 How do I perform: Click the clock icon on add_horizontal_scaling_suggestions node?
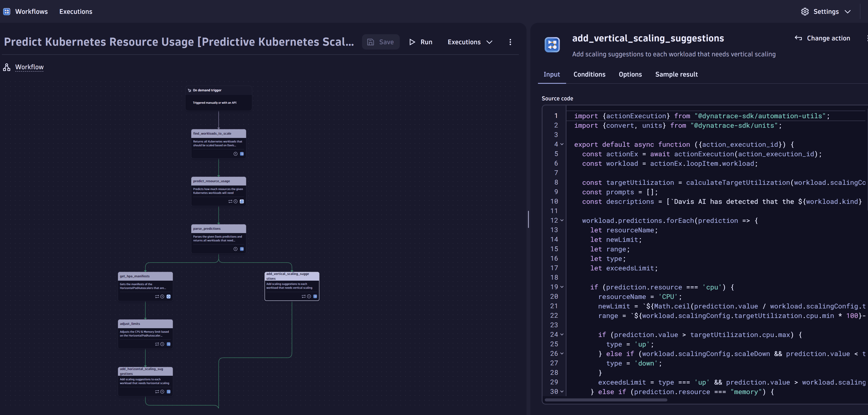pyautogui.click(x=162, y=392)
